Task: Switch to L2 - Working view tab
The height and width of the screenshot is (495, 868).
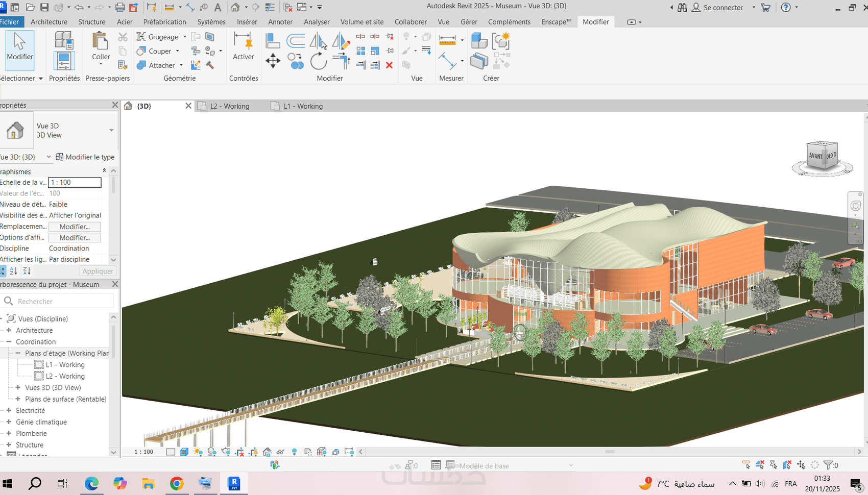Action: point(230,106)
